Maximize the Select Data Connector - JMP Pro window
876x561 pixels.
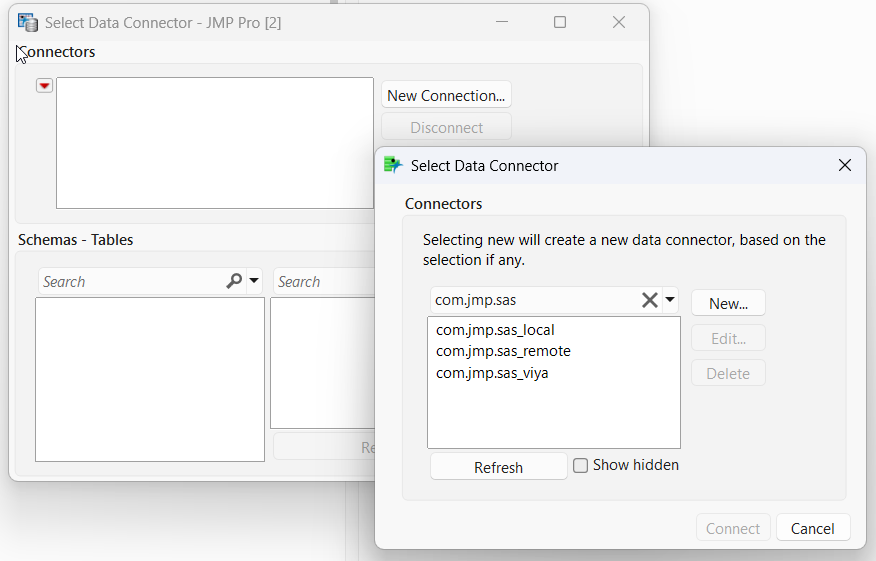(560, 22)
